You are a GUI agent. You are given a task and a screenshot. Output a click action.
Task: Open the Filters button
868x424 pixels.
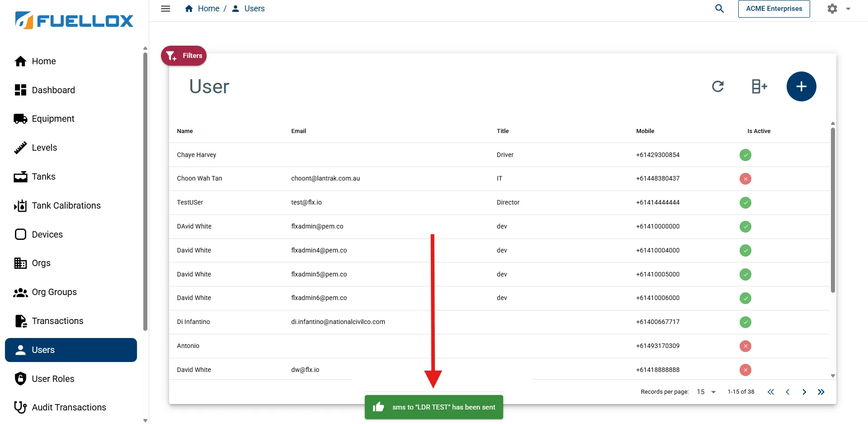184,56
